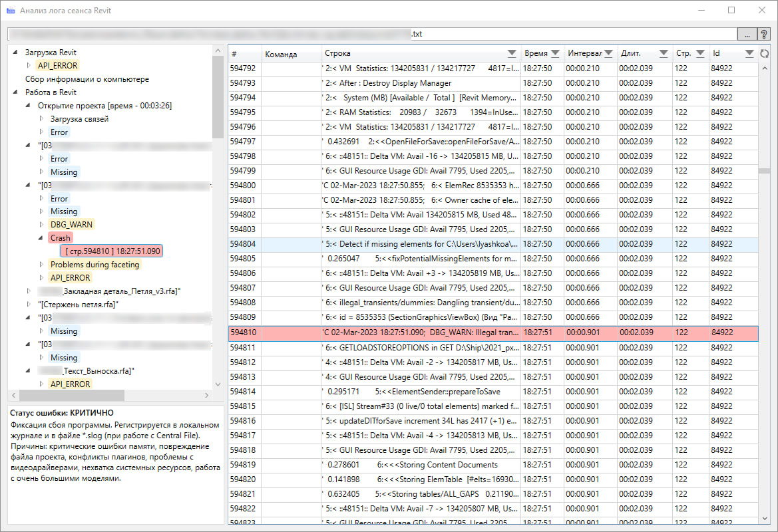Open help with the question mark button
The width and height of the screenshot is (778, 532).
764,34
